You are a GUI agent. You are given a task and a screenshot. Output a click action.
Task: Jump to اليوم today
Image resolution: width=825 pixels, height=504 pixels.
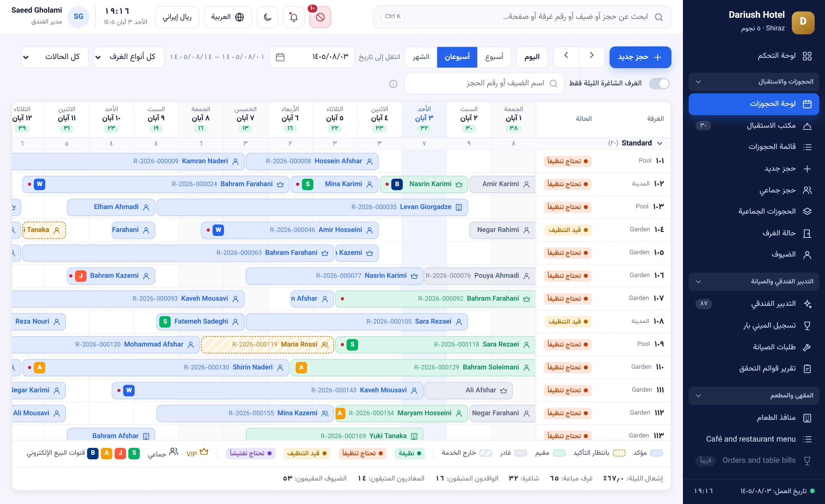pos(532,57)
